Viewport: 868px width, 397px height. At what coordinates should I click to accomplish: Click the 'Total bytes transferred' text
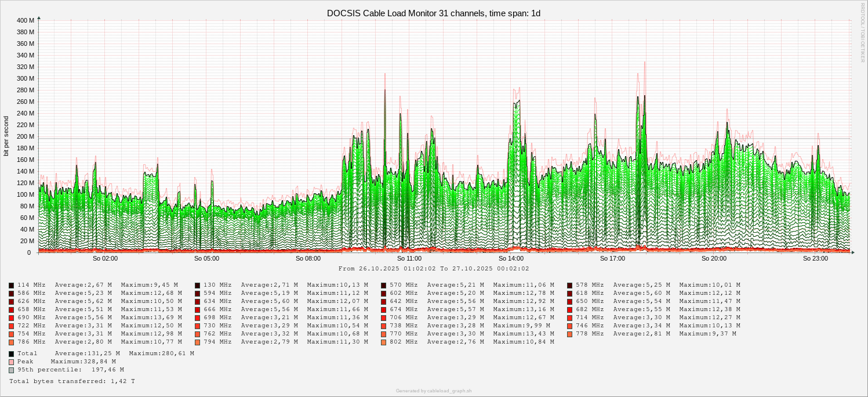(72, 381)
